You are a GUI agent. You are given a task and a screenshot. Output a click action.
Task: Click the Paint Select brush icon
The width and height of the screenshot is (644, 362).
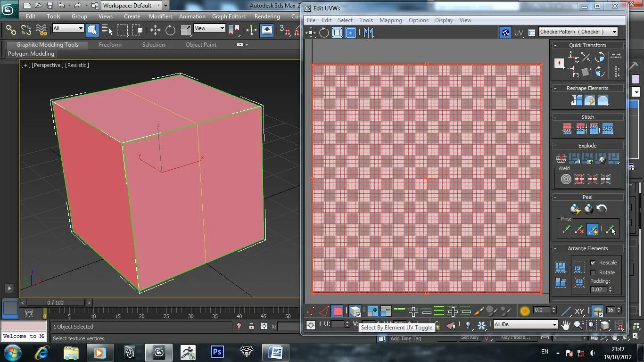tap(479, 311)
